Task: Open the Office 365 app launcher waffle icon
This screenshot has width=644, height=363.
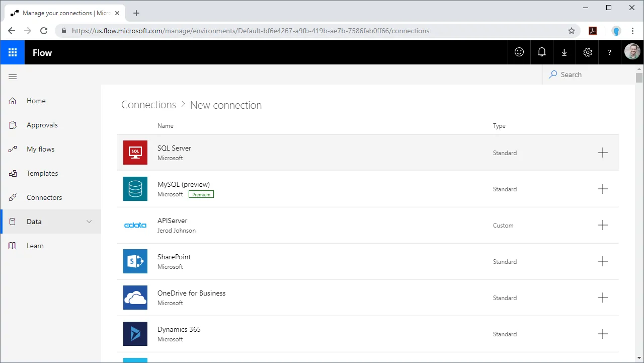Action: pos(12,52)
